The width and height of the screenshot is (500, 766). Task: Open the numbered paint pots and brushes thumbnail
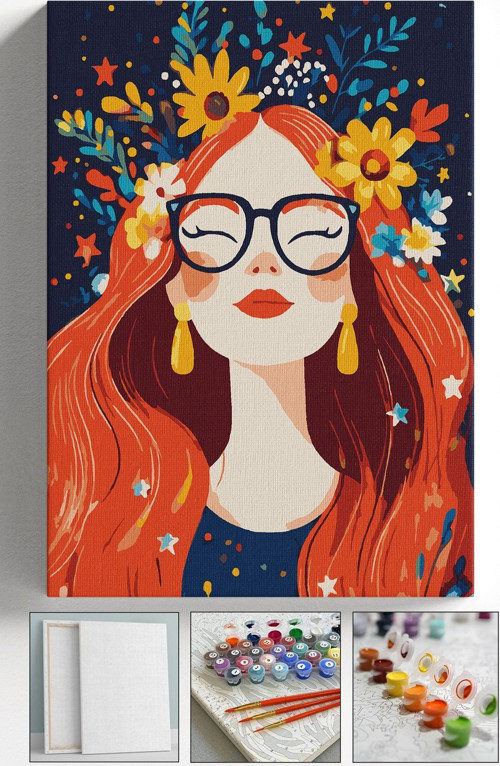(x=265, y=687)
